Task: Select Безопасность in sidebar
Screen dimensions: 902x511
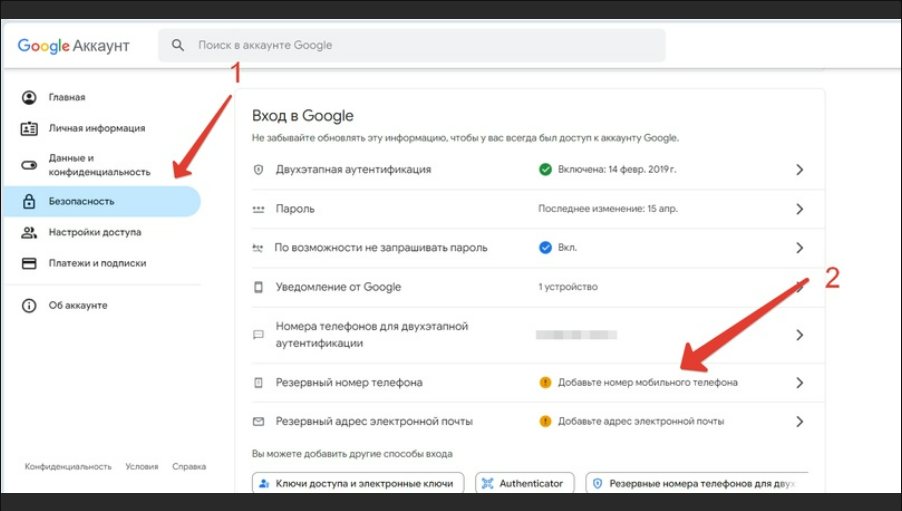Action: point(102,201)
